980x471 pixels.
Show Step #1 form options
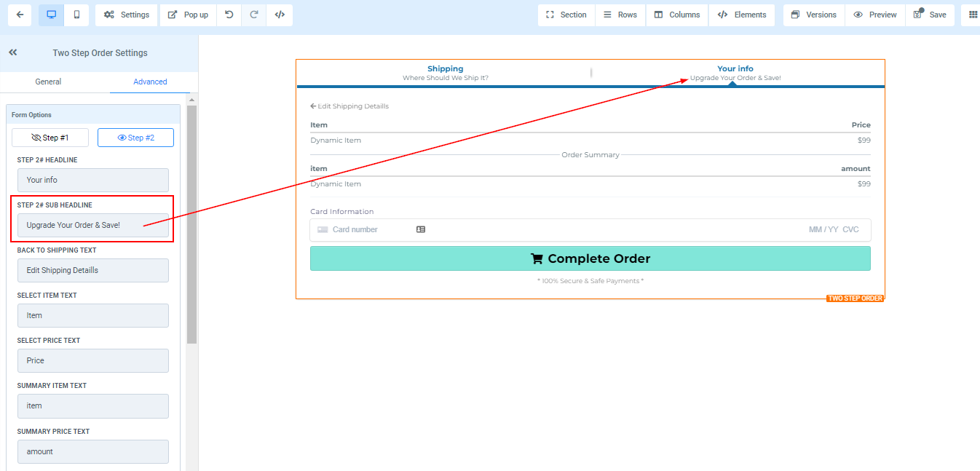50,138
